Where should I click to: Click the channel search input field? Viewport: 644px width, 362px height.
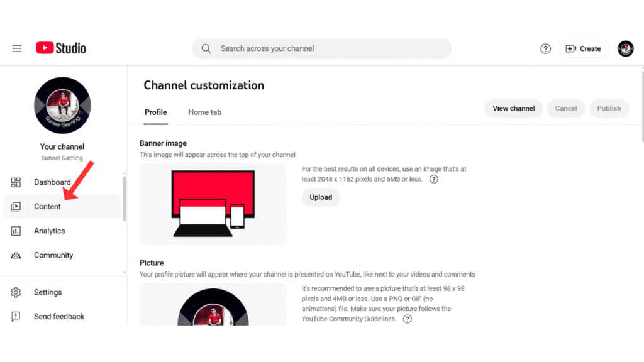tap(314, 48)
